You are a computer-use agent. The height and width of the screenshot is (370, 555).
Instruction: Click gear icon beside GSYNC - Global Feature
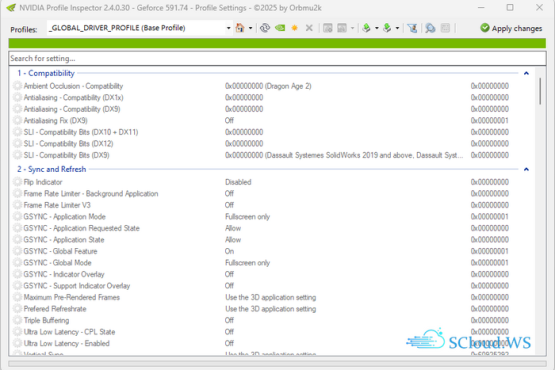click(x=17, y=251)
